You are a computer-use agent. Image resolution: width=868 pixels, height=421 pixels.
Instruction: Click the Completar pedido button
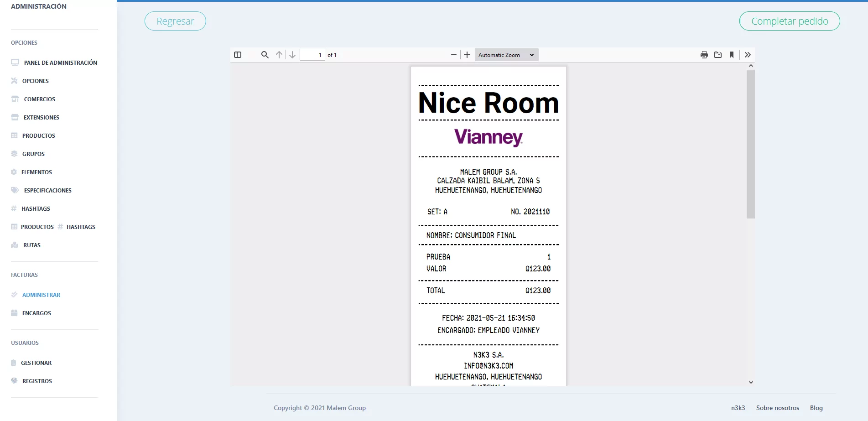790,21
